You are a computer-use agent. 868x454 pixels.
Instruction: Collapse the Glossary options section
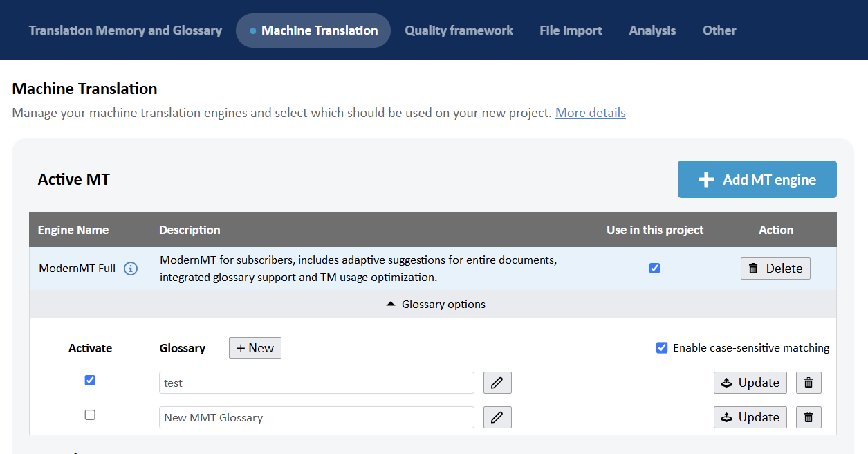tap(436, 305)
